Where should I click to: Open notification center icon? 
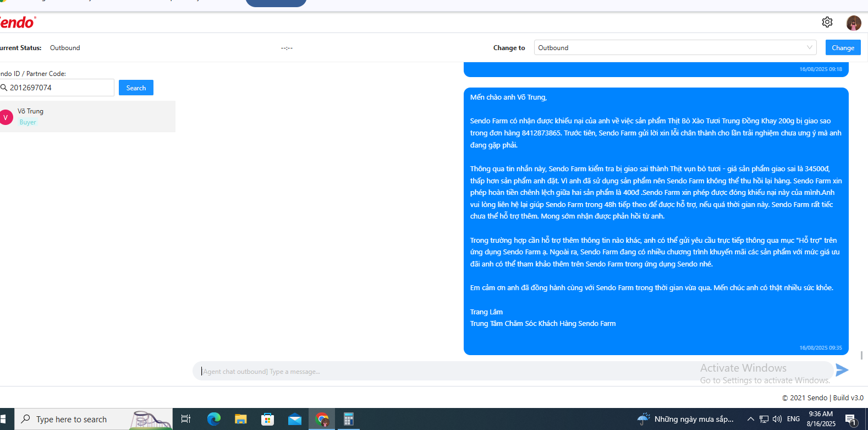(851, 420)
